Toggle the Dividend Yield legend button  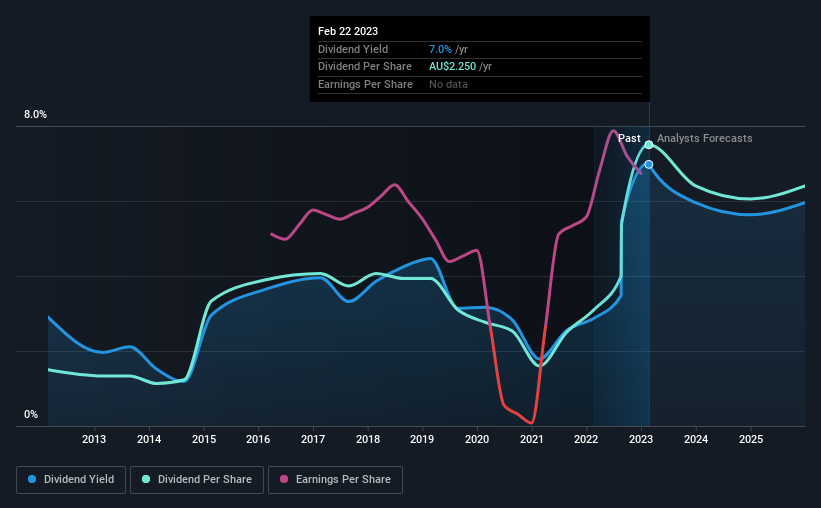71,480
